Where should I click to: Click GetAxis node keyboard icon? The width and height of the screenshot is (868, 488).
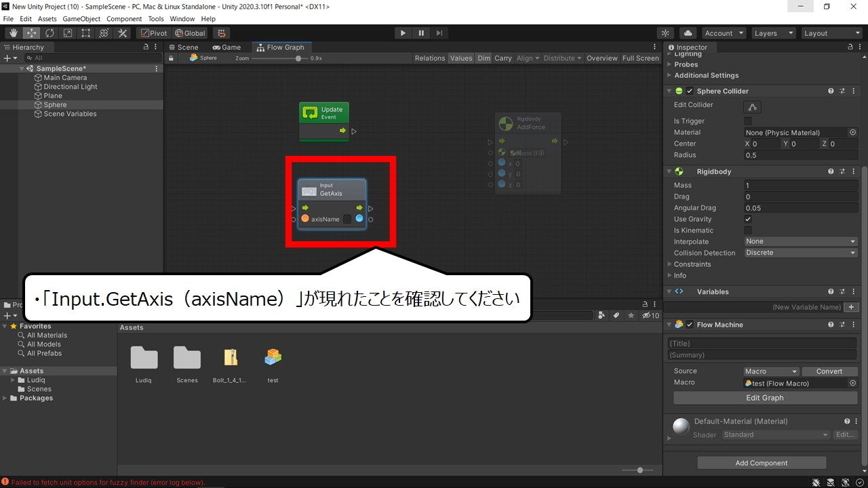[309, 192]
